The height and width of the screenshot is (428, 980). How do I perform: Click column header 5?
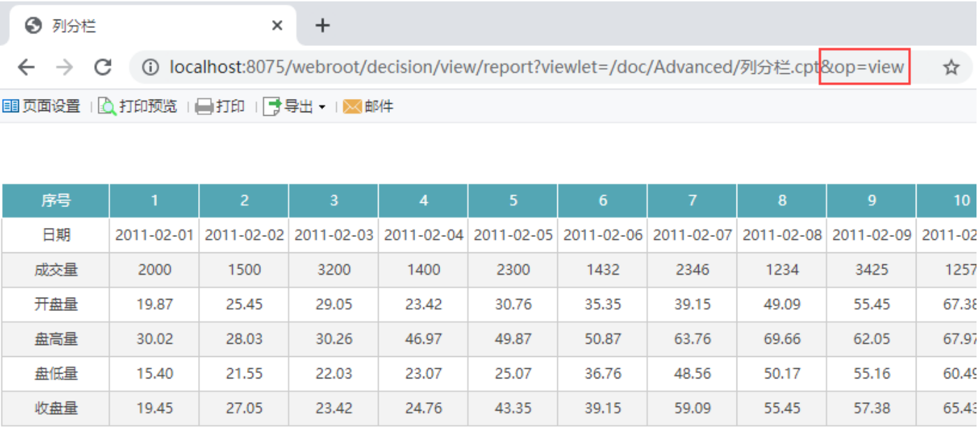513,201
